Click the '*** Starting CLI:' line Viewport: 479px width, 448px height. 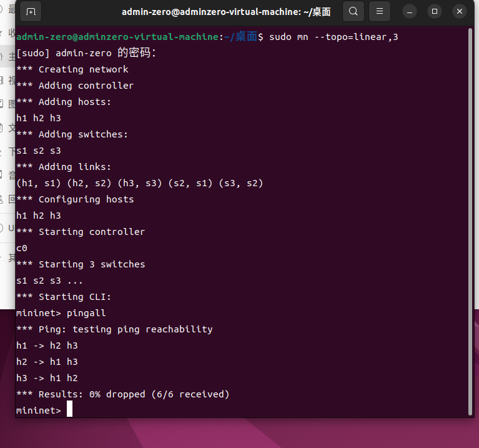tap(64, 297)
